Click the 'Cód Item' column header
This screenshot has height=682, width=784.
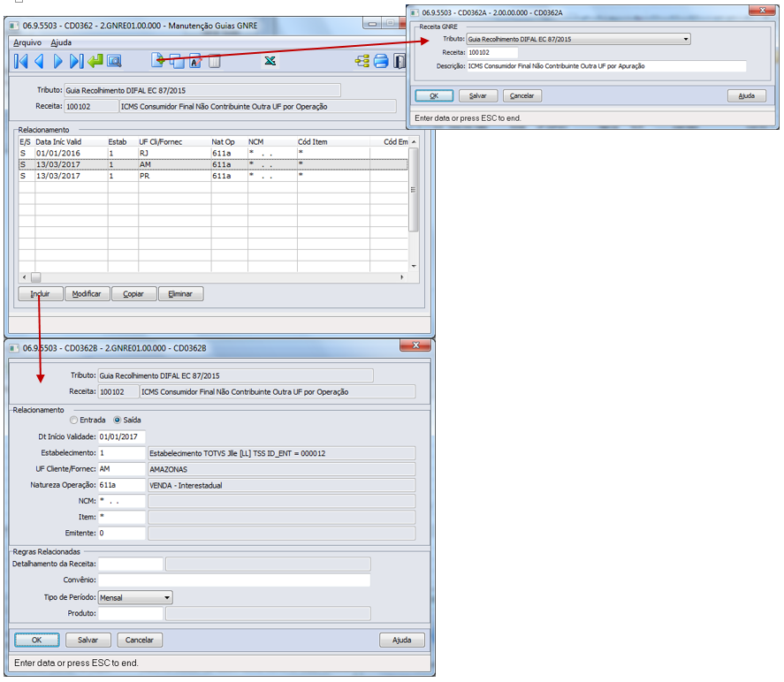333,142
